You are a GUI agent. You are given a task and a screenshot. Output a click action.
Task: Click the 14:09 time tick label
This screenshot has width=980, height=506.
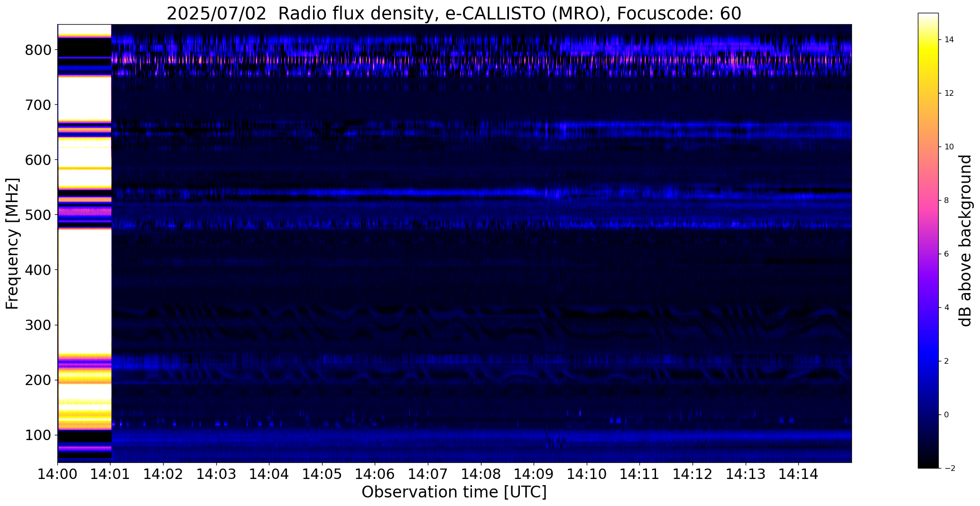pos(534,474)
